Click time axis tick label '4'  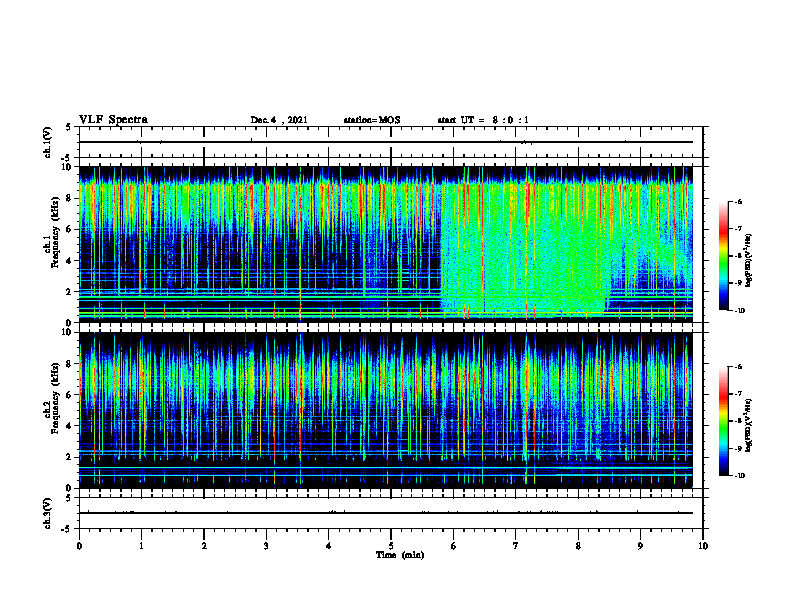(x=329, y=546)
